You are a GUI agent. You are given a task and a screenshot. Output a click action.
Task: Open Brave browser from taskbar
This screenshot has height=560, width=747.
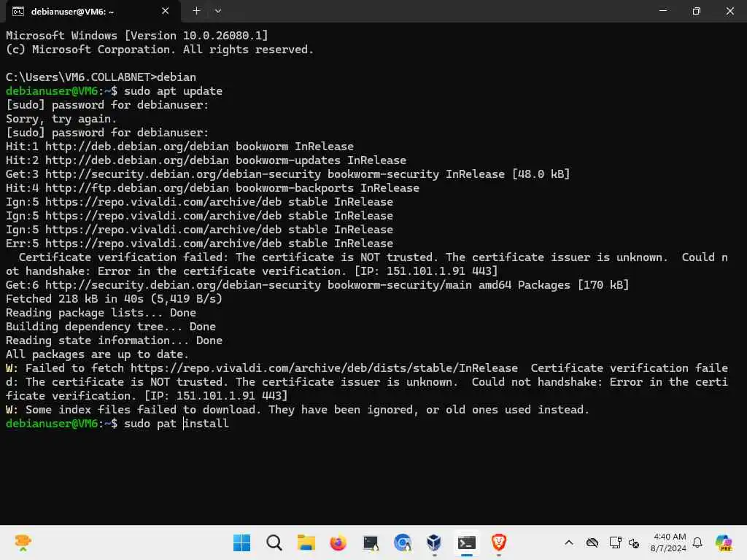coord(498,542)
